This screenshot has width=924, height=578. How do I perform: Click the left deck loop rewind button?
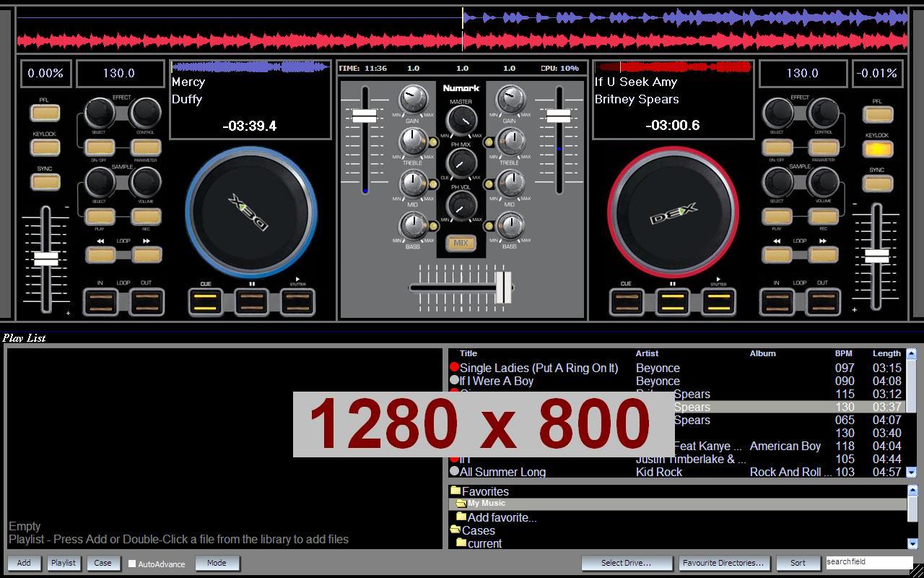click(100, 254)
